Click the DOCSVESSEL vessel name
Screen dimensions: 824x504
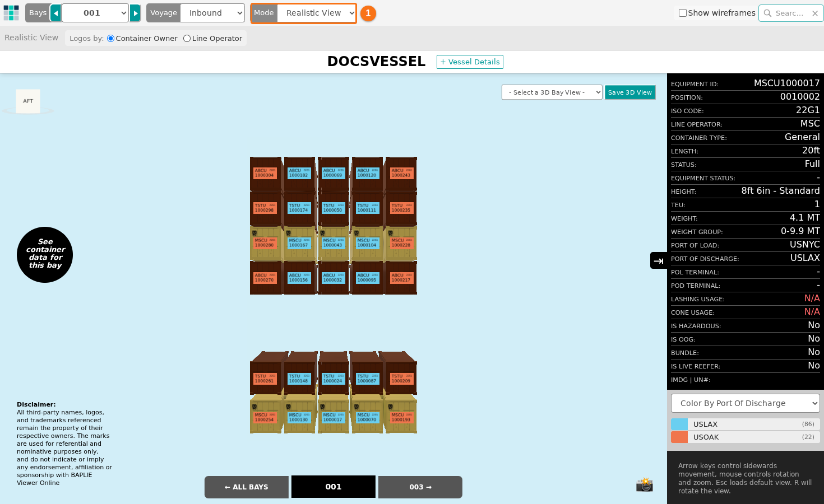[376, 62]
